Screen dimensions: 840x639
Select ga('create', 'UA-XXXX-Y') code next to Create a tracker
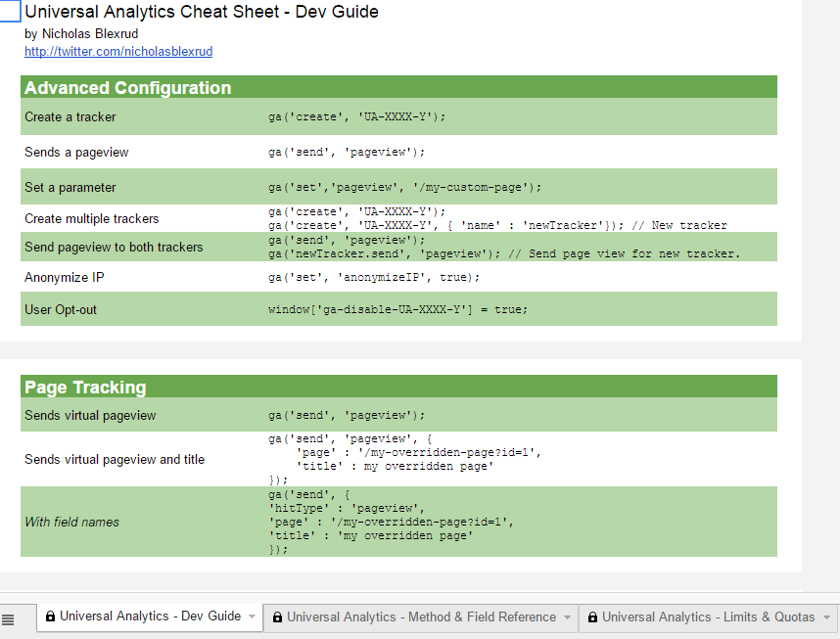click(x=356, y=116)
